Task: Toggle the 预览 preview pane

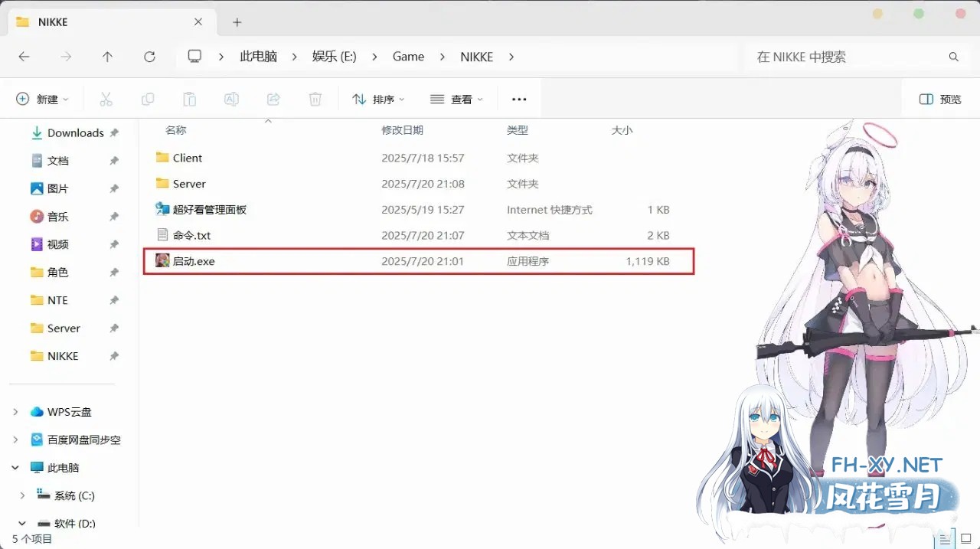Action: (940, 98)
